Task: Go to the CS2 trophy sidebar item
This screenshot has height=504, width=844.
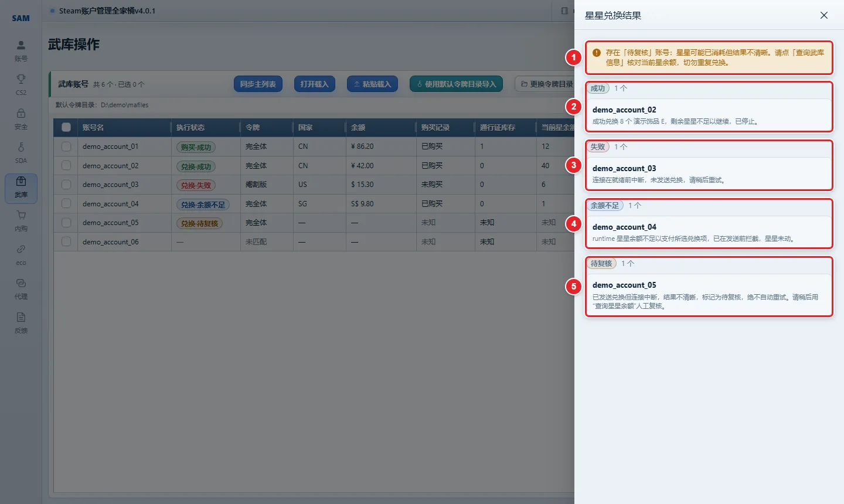Action: [21, 85]
